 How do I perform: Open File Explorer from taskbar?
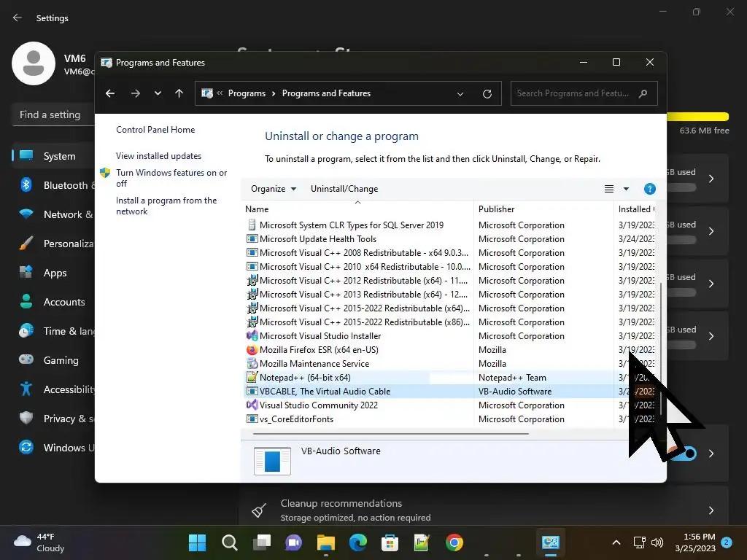click(x=326, y=542)
